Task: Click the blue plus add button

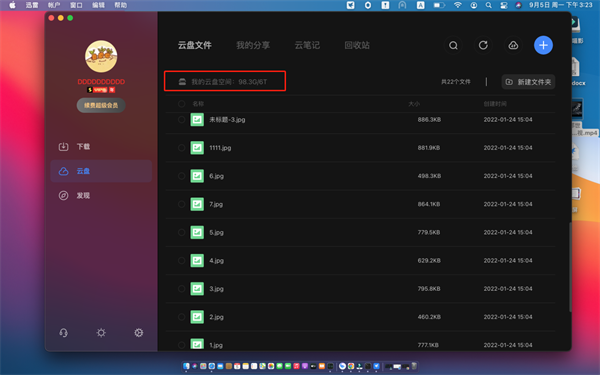Action: pyautogui.click(x=543, y=45)
